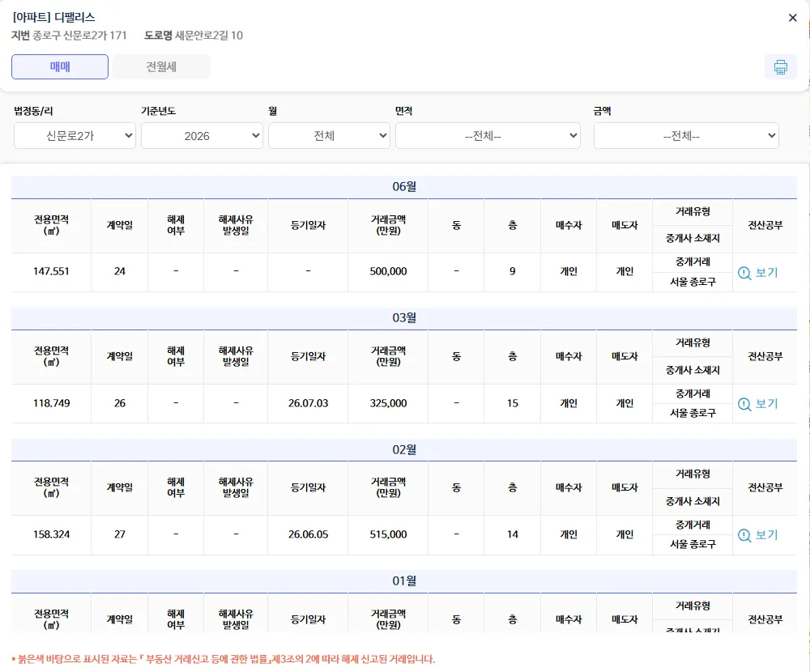Click the 500,000 transaction amount

coord(388,272)
